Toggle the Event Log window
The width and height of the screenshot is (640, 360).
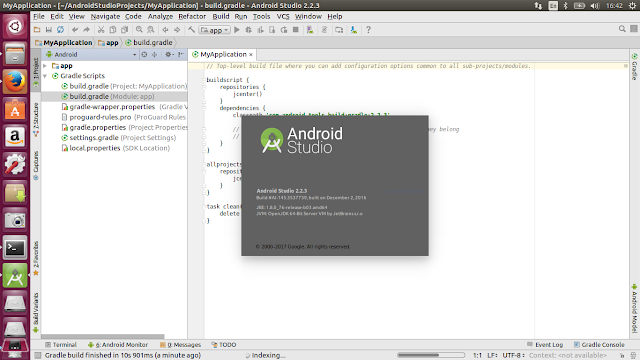point(545,344)
